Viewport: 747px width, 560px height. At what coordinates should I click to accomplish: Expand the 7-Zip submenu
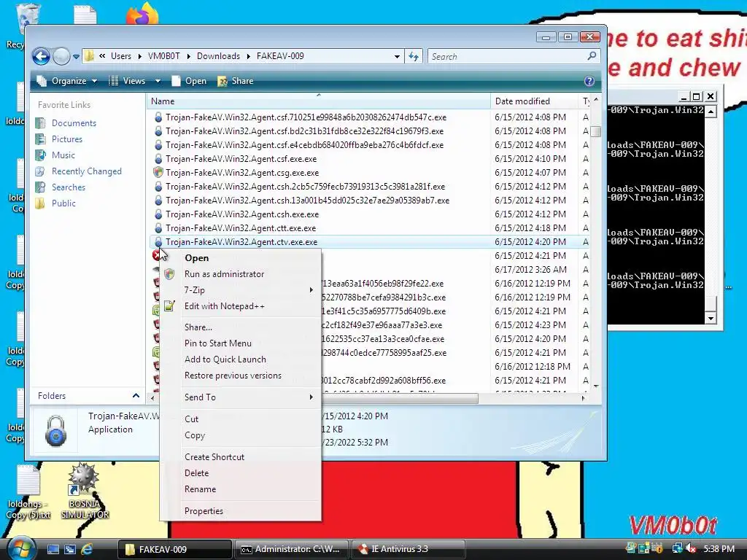pos(241,290)
